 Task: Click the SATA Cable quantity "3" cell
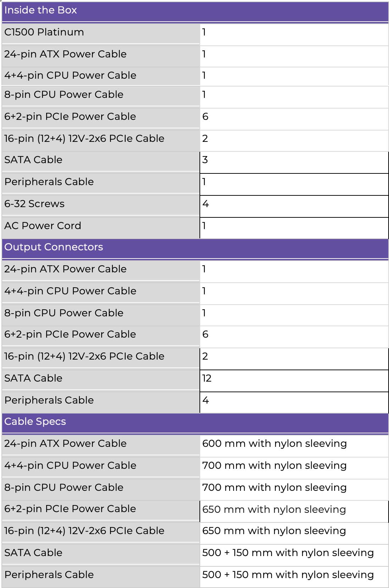(x=205, y=160)
